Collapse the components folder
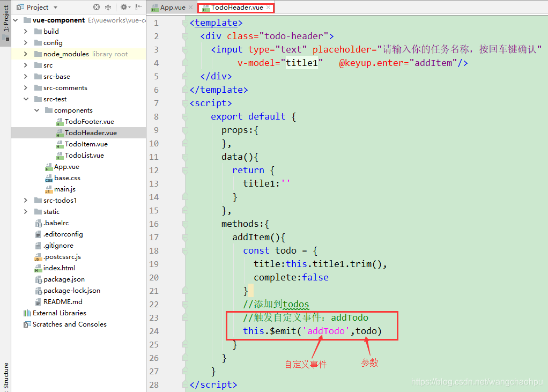 36,110
